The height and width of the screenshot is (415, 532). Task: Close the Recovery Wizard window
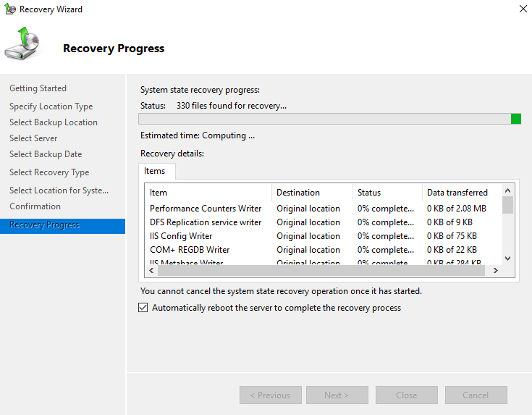(523, 9)
